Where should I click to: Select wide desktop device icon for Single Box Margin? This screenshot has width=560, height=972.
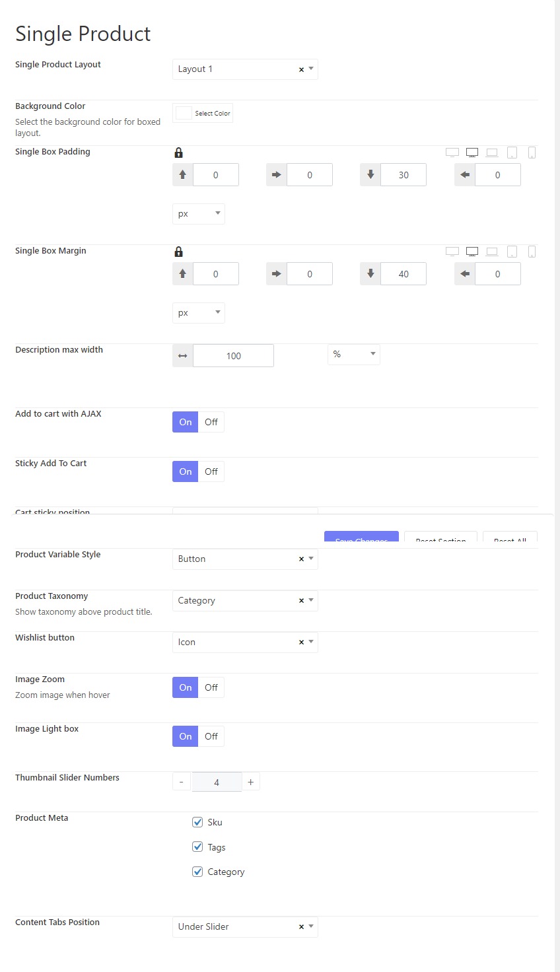pos(452,252)
